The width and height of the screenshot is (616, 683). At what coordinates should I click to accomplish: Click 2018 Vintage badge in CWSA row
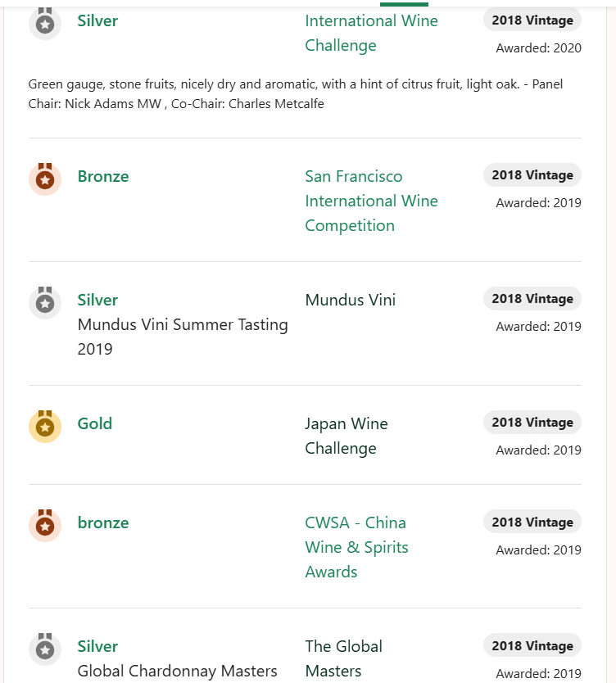point(532,522)
